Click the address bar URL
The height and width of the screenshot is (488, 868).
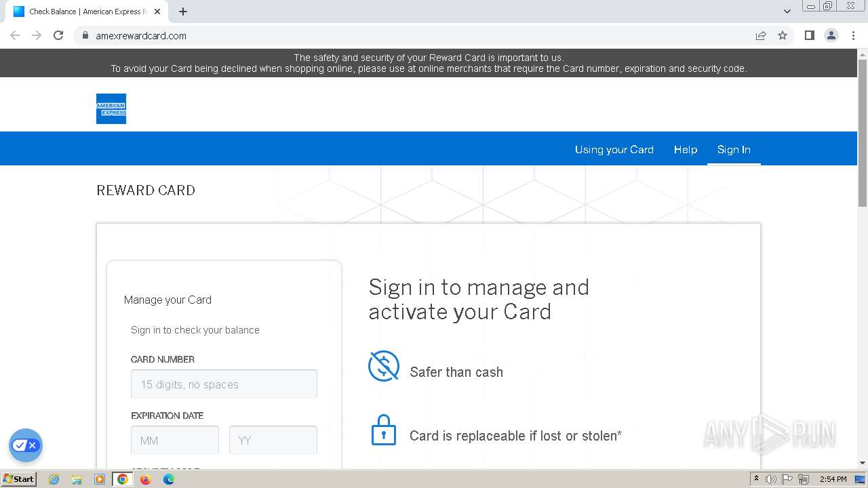tap(141, 36)
